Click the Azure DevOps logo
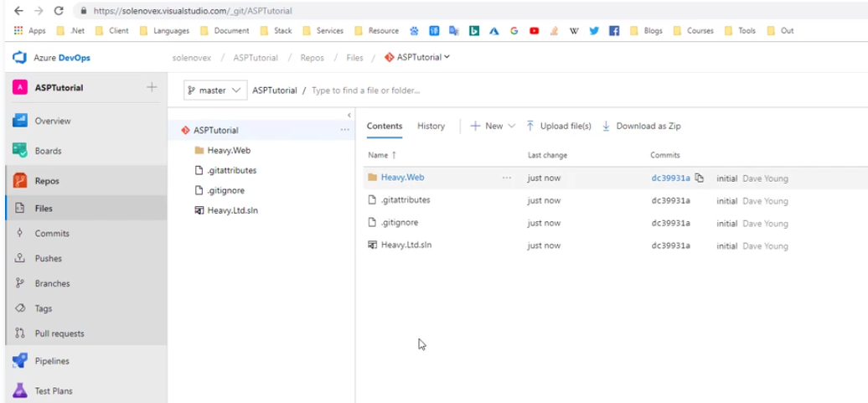 [51, 58]
